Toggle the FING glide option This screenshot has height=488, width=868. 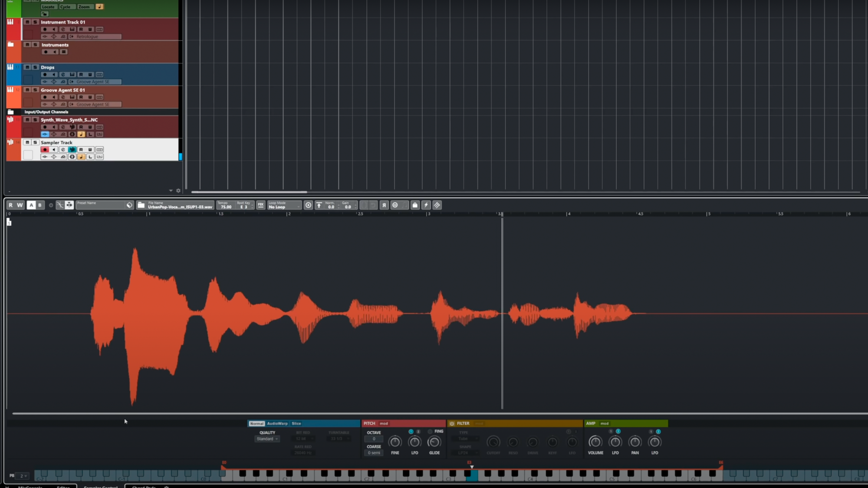pyautogui.click(x=430, y=432)
